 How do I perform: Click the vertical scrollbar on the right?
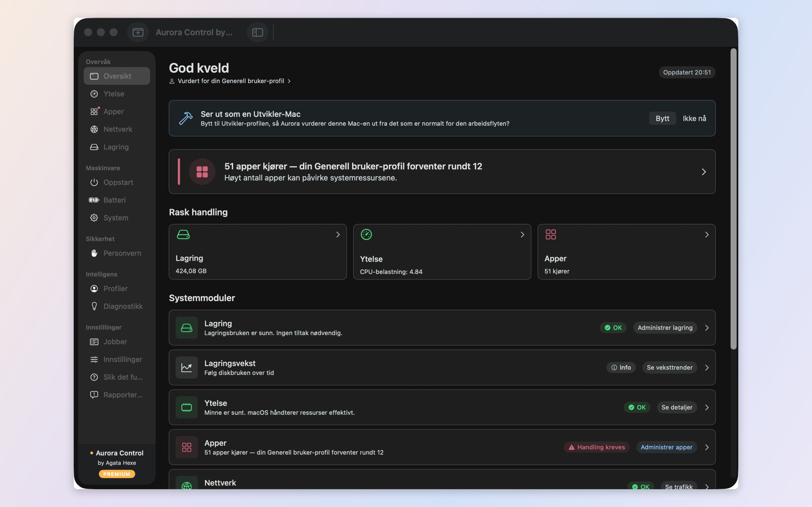click(x=733, y=199)
